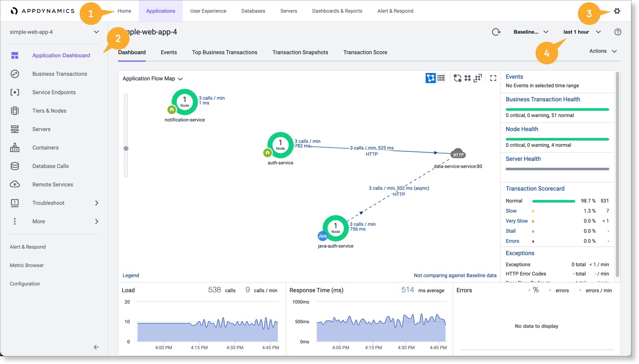The width and height of the screenshot is (639, 364).
Task: Open the Server Health link
Action: [523, 159]
